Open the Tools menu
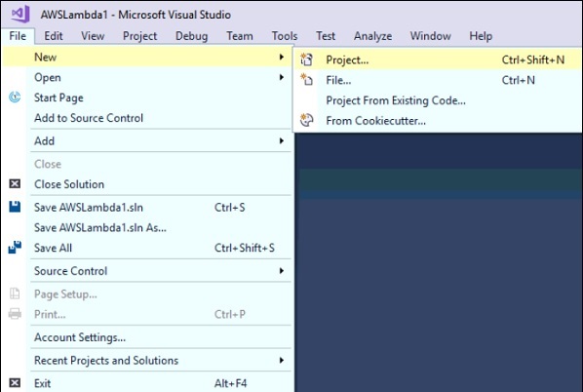The image size is (583, 392). [285, 36]
